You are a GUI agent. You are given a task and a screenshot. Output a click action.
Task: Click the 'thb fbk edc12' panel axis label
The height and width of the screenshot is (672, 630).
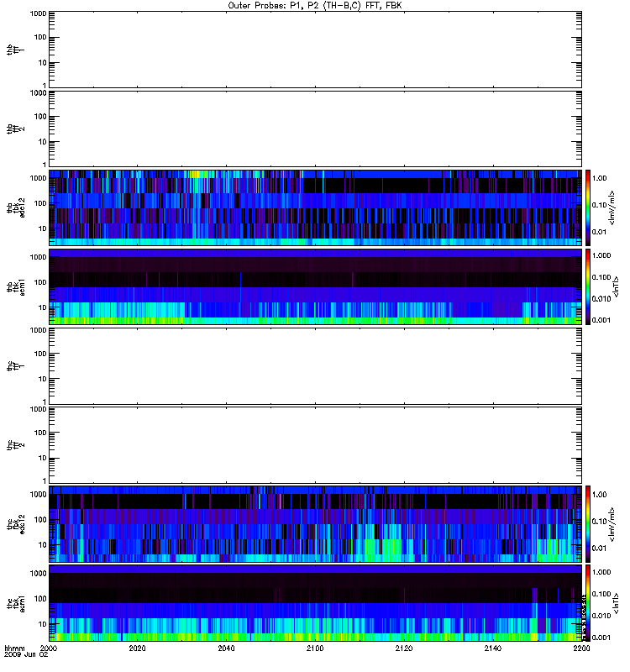[x=16, y=207]
